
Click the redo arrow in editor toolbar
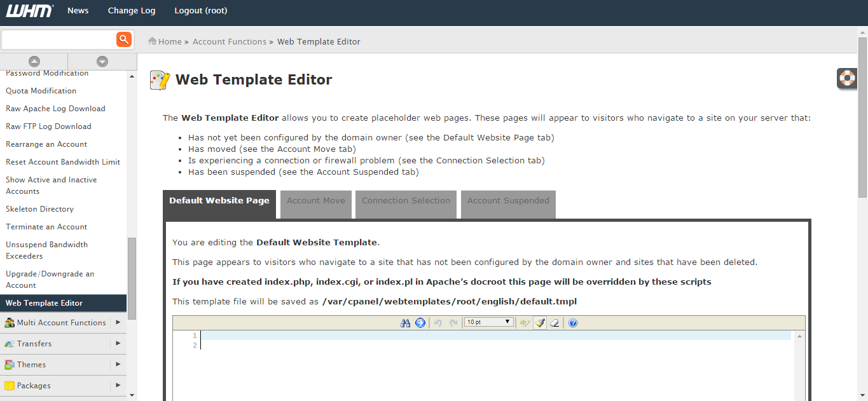[453, 323]
